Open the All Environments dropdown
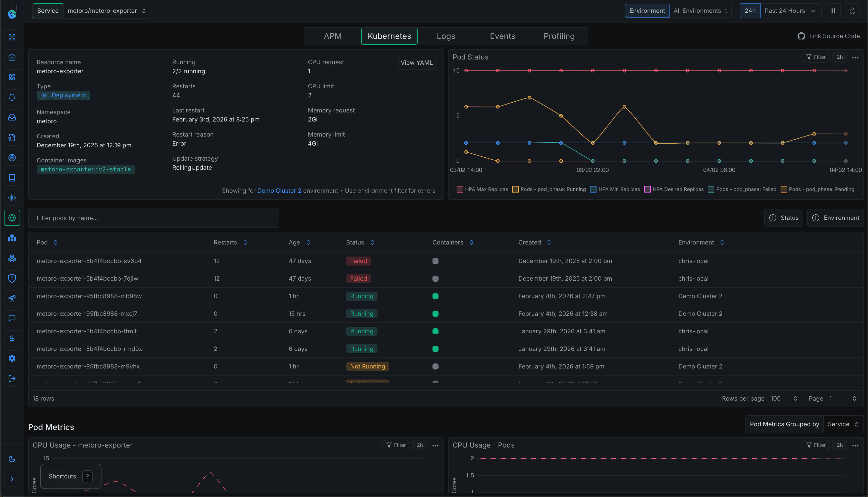Image resolution: width=868 pixels, height=497 pixels. click(x=700, y=11)
